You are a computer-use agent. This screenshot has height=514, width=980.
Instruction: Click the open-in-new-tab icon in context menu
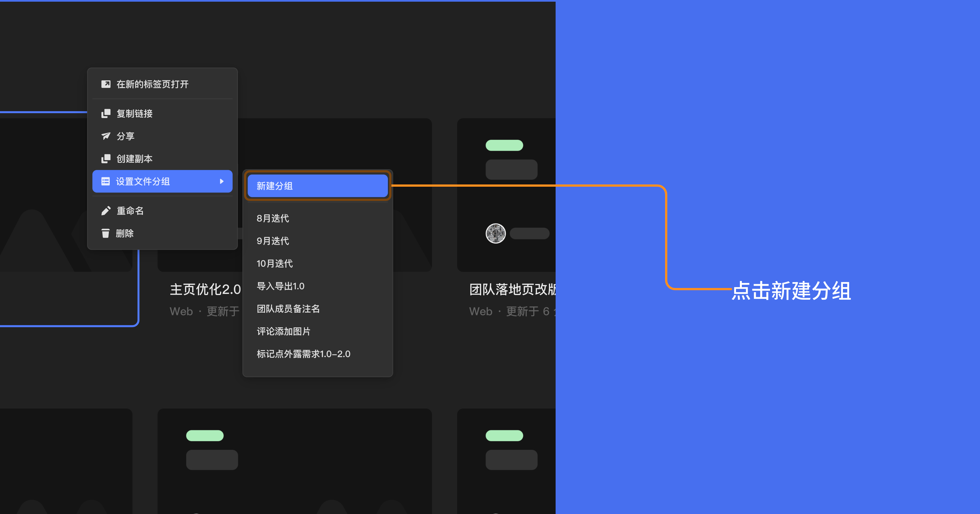pos(106,84)
